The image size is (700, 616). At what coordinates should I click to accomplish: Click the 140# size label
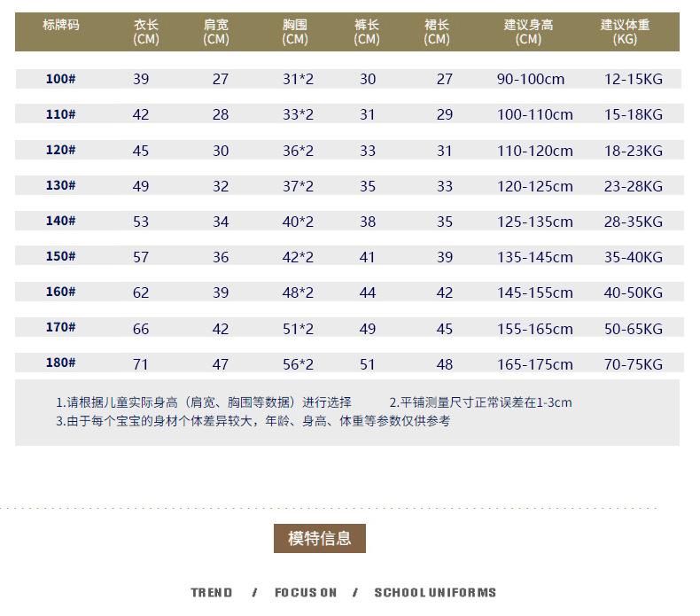(61, 221)
